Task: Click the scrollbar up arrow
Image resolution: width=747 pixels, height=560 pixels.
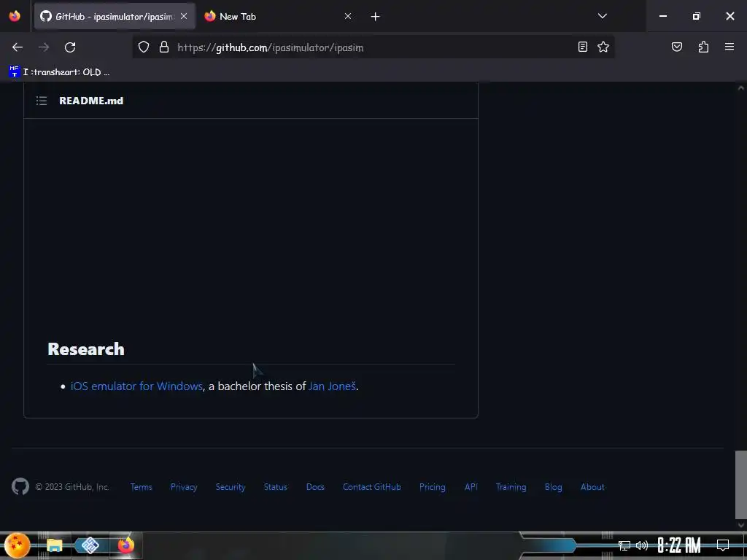Action: 741,87
